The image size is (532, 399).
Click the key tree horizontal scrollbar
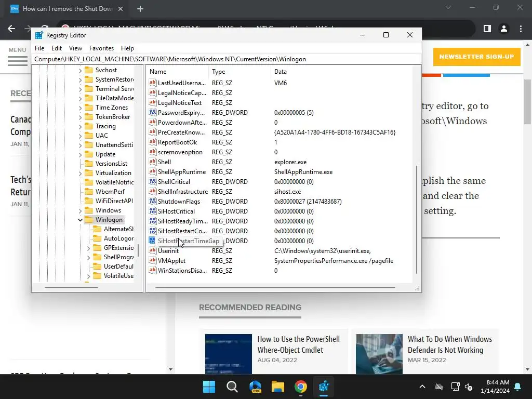pos(71,287)
